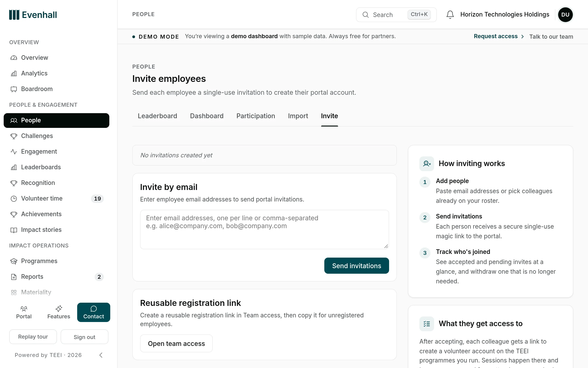Open the Recognition page
The image size is (588, 368).
click(x=56, y=183)
